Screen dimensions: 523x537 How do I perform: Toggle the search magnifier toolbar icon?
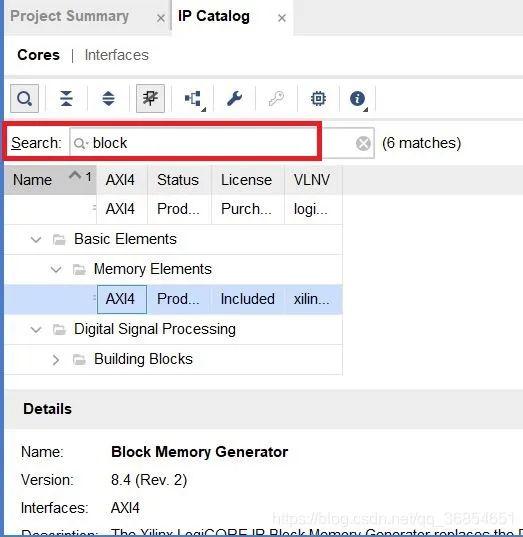[24, 99]
